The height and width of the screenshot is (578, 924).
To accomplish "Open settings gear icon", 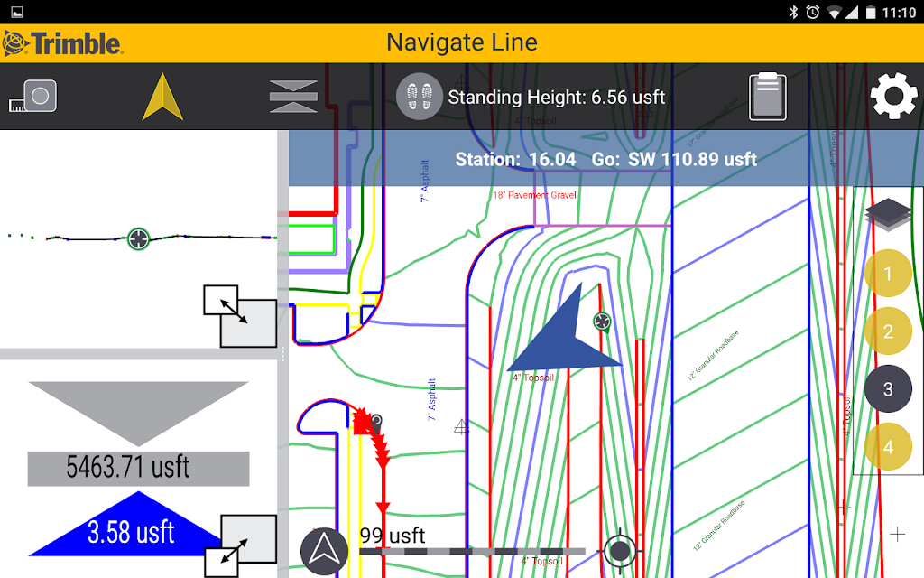I will point(893,96).
